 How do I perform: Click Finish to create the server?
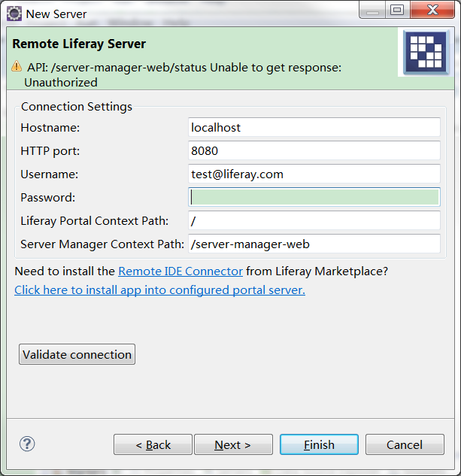pos(319,444)
